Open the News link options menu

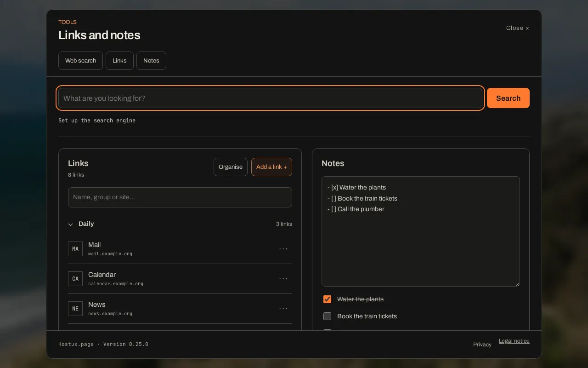(x=283, y=309)
